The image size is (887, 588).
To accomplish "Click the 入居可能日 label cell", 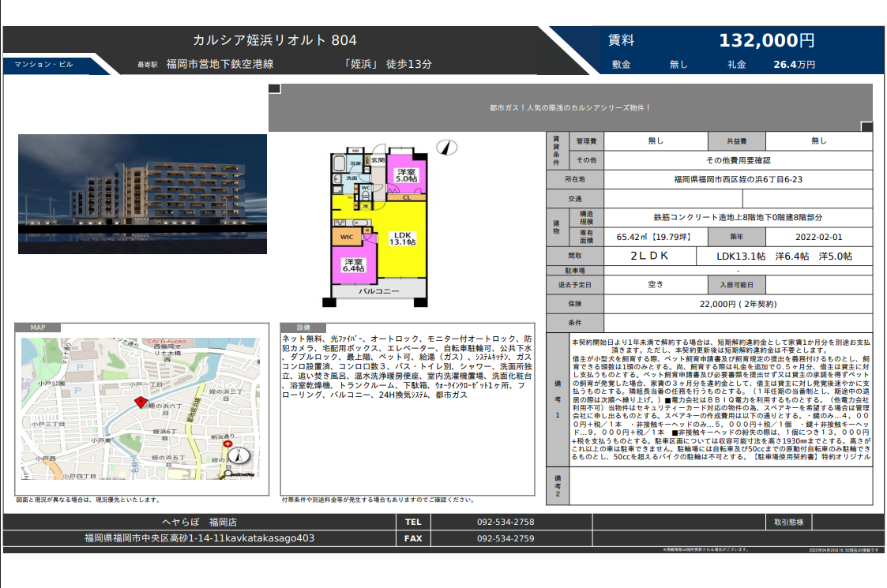I will coord(736,284).
